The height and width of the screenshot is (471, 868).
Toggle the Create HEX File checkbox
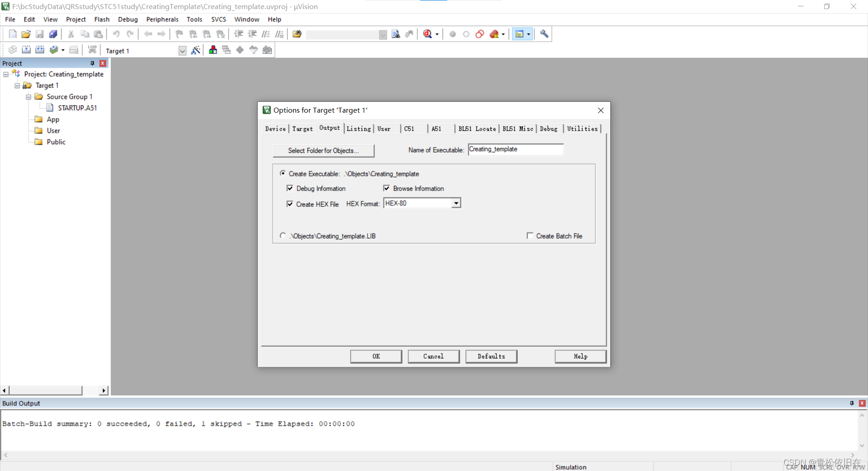click(290, 204)
